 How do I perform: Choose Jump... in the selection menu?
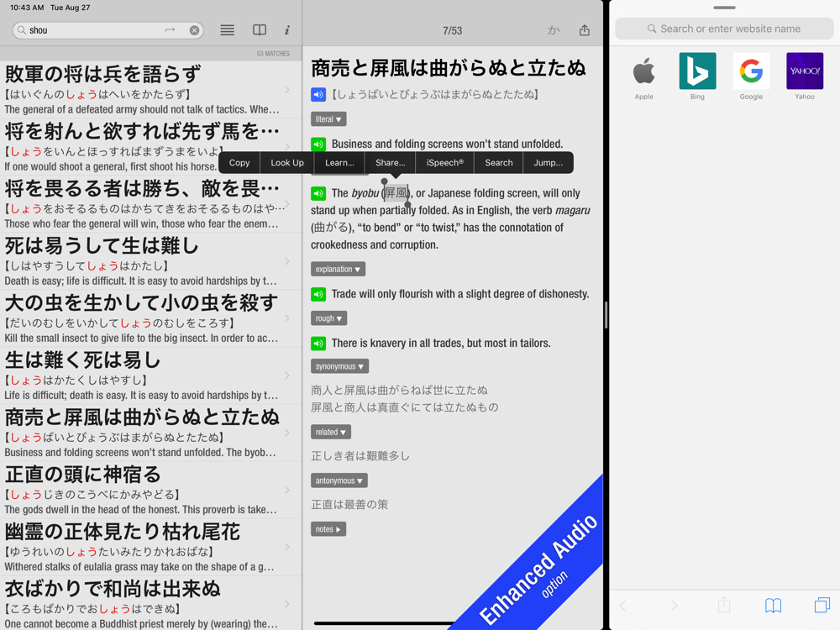[548, 163]
